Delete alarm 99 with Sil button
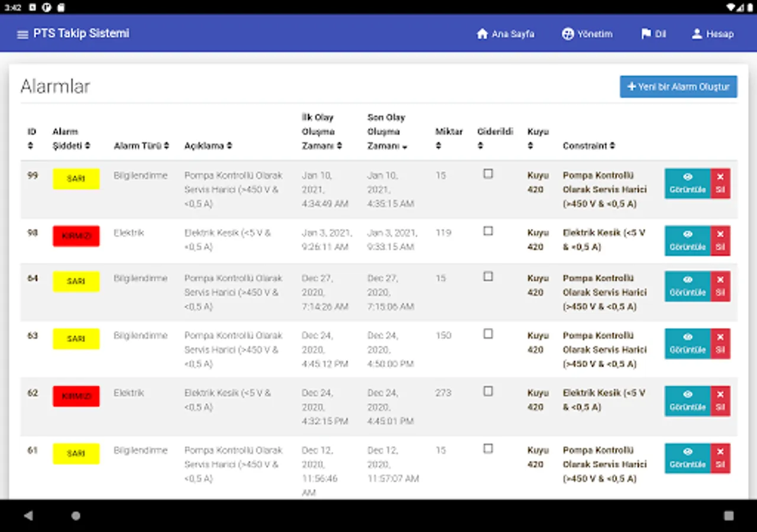Image resolution: width=757 pixels, height=532 pixels. (x=720, y=183)
